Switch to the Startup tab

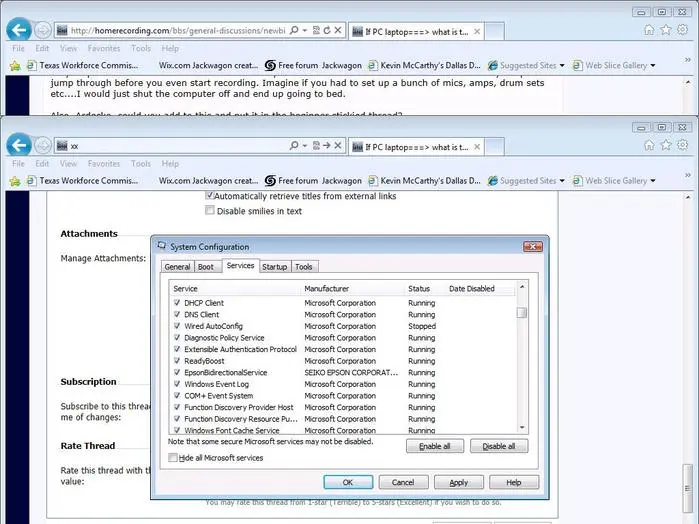click(274, 267)
